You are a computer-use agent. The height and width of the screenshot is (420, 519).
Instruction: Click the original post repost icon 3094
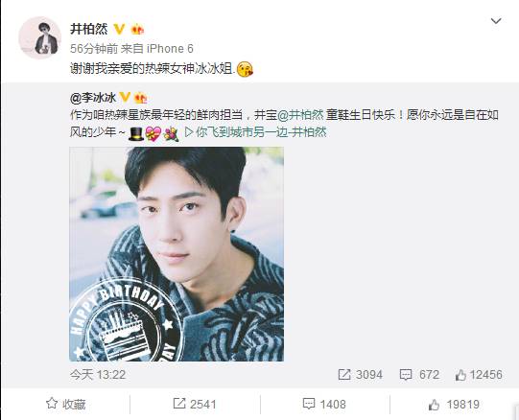(360, 375)
